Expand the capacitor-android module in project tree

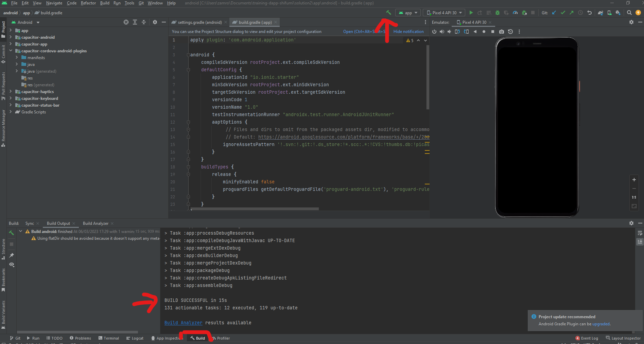(x=11, y=37)
